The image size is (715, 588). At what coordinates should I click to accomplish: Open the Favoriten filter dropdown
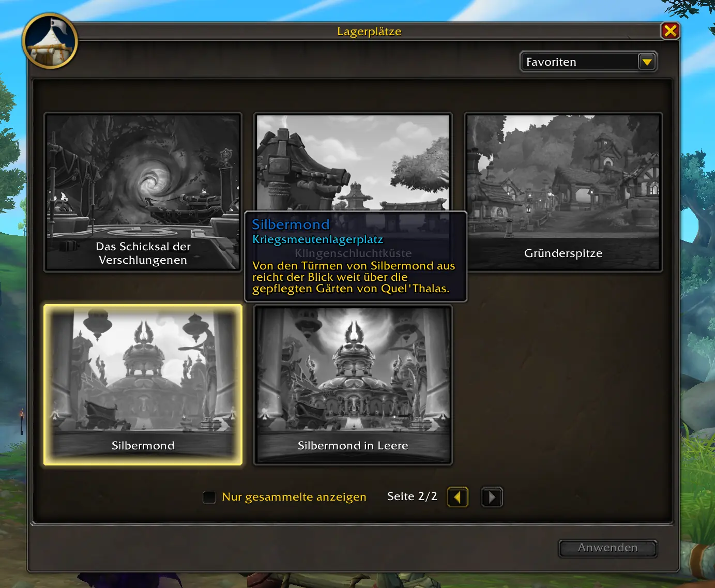point(588,62)
